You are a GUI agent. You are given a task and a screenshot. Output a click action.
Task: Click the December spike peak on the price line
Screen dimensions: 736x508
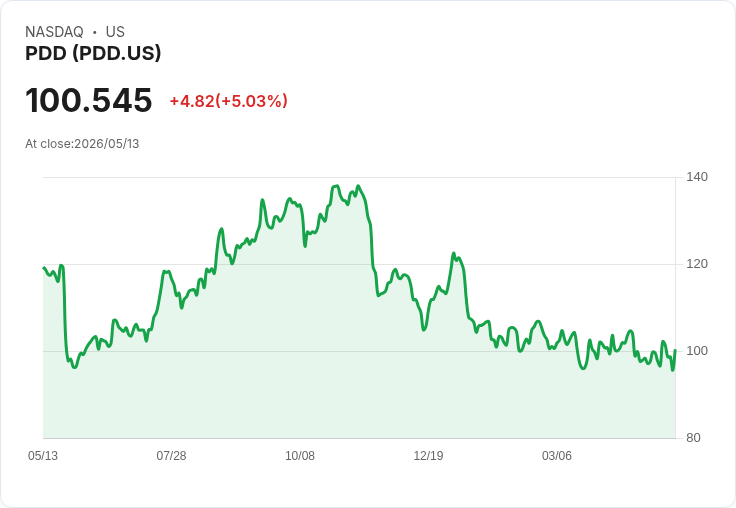click(x=453, y=253)
